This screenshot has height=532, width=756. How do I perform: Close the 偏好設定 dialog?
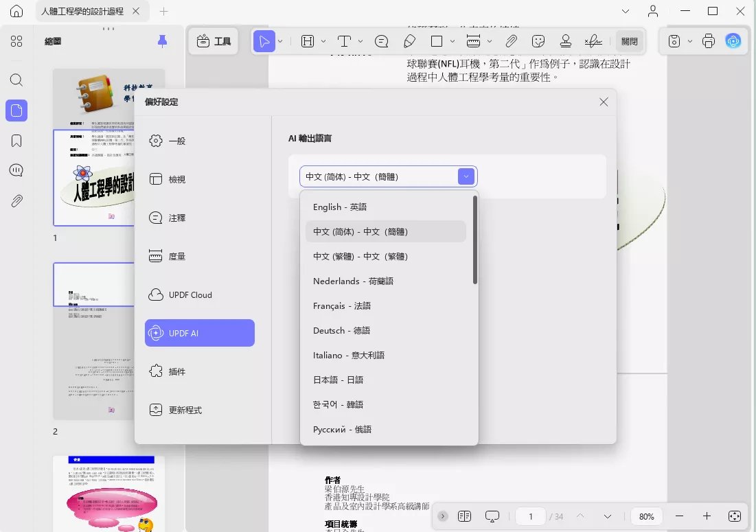(x=604, y=102)
